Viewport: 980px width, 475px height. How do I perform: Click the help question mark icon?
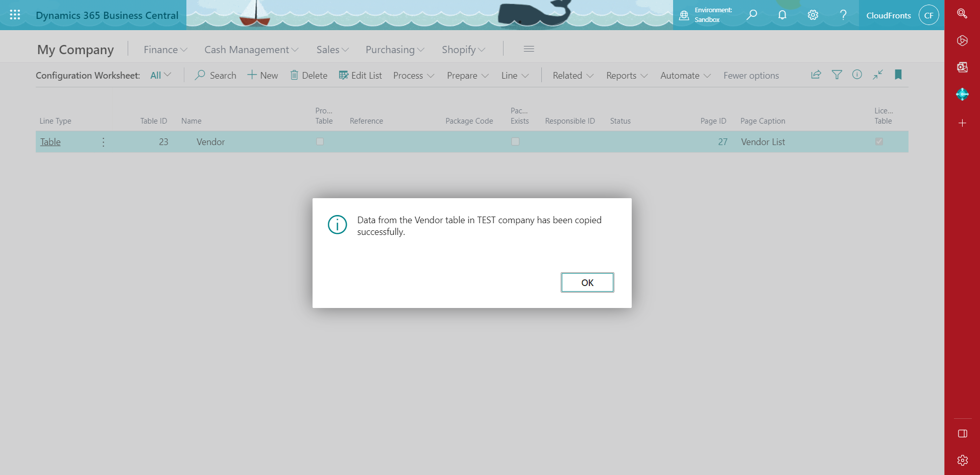point(843,15)
